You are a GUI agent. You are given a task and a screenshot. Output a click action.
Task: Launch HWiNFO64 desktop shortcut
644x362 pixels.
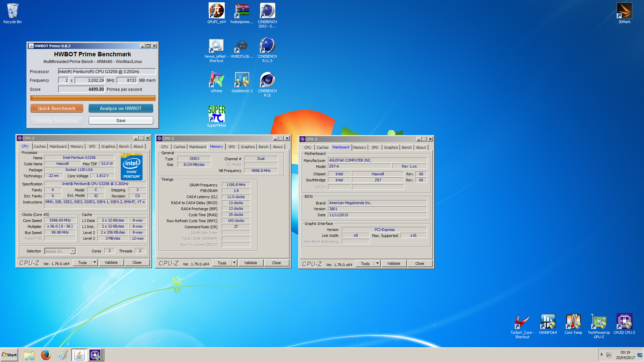pyautogui.click(x=548, y=324)
